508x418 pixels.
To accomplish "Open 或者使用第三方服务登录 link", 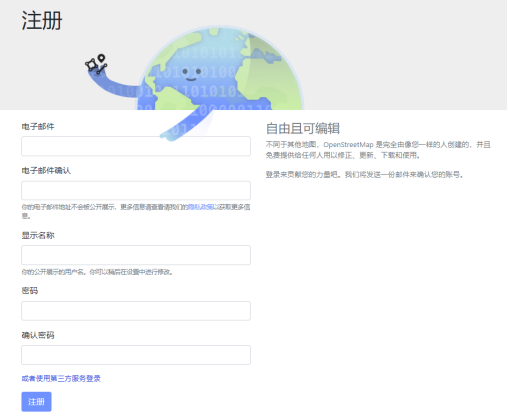I will [61, 379].
